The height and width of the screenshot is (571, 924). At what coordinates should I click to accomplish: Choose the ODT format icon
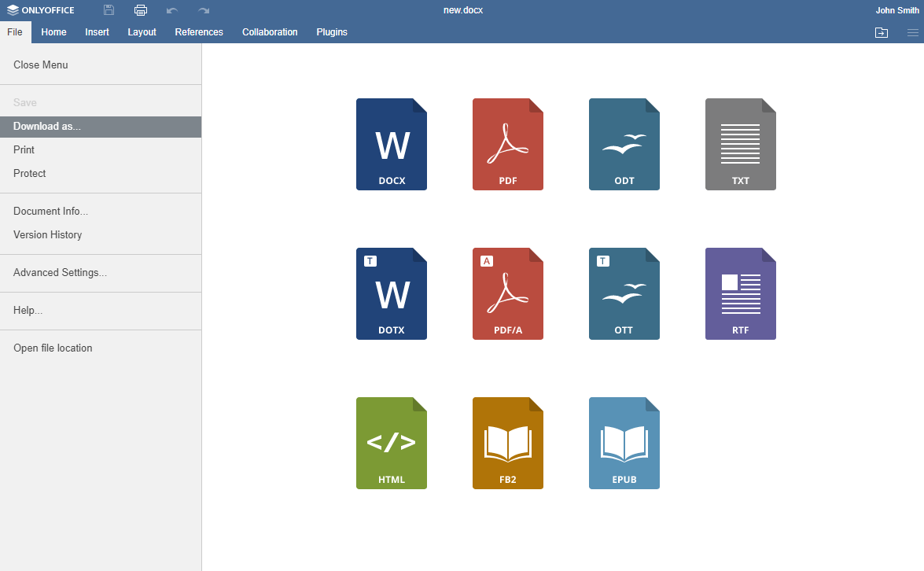coord(624,144)
